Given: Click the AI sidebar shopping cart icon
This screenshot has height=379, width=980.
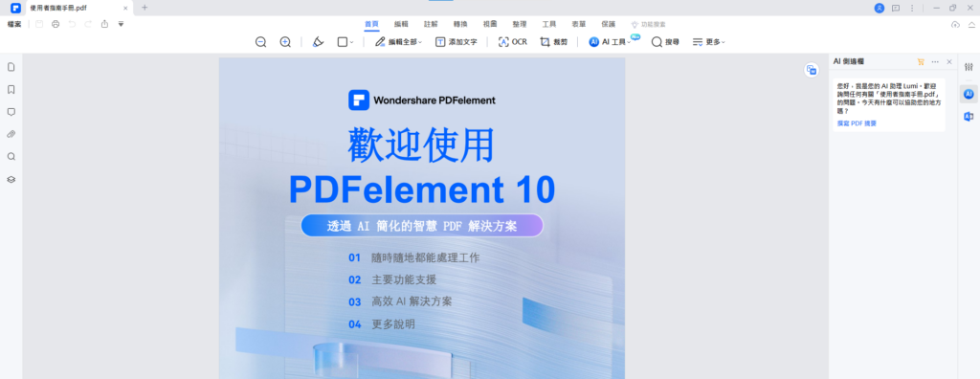Looking at the screenshot, I should pyautogui.click(x=921, y=61).
